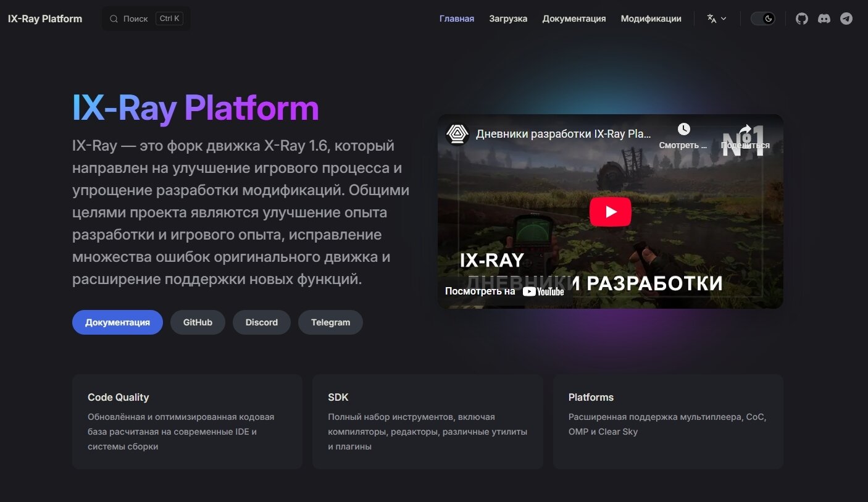Open video on YouTube via logo
868x502 pixels.
[x=543, y=291]
